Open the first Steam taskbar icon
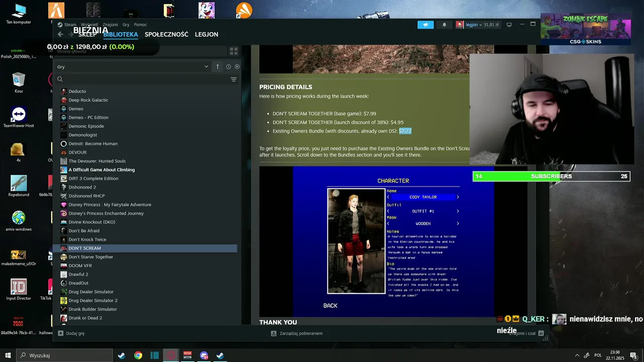644x362 pixels. point(121,355)
